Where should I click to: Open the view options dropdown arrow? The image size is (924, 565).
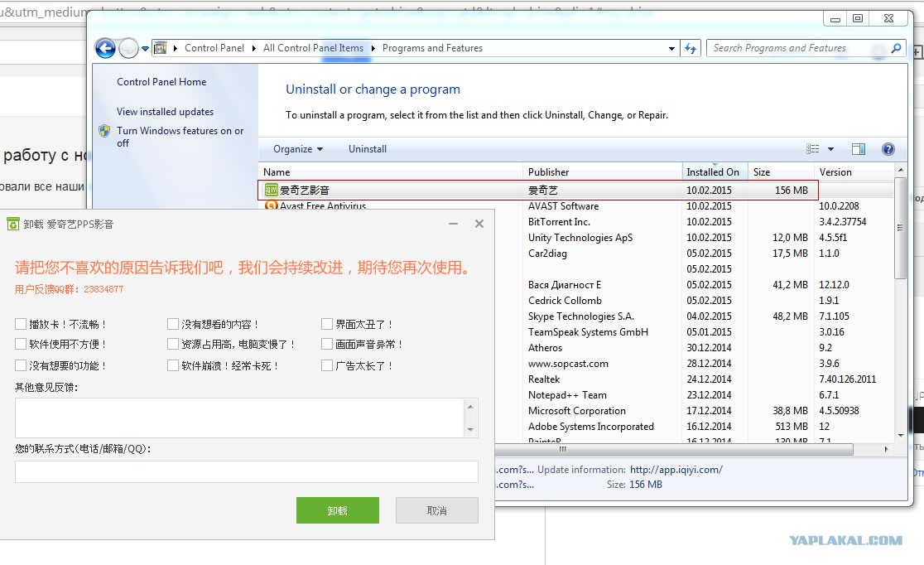[x=831, y=149]
